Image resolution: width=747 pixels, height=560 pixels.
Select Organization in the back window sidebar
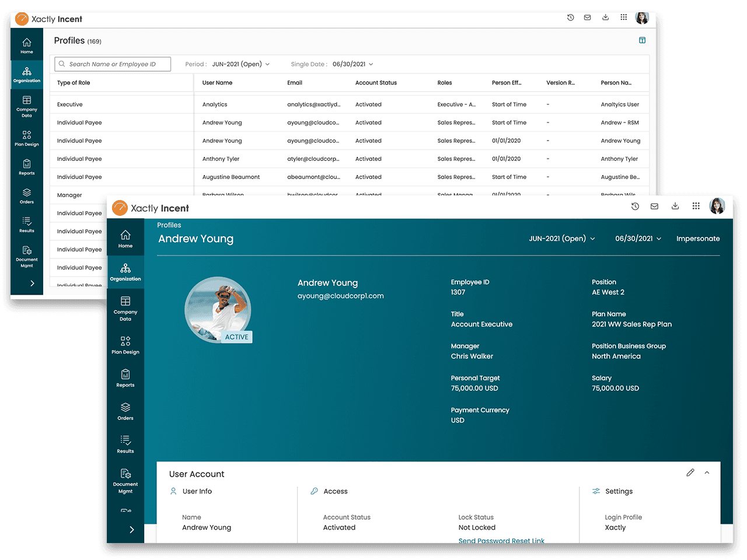click(27, 75)
